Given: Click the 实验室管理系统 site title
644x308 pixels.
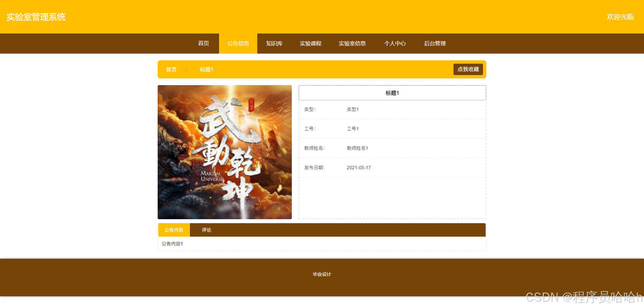Looking at the screenshot, I should coord(36,17).
